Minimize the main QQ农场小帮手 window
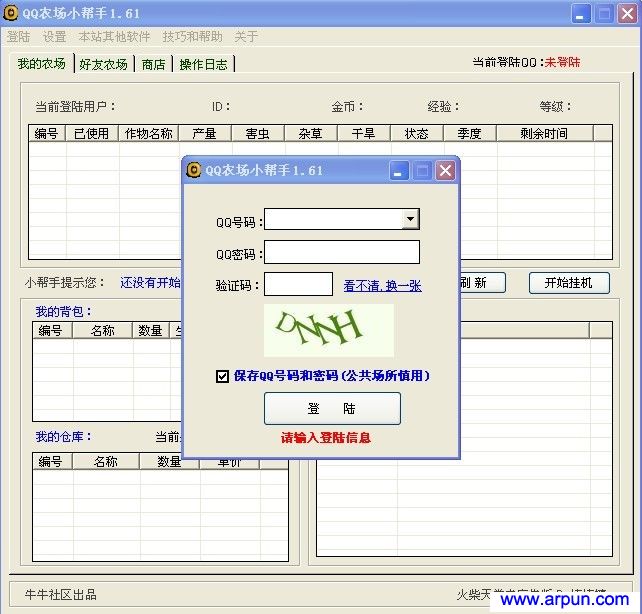The height and width of the screenshot is (614, 642). coord(581,14)
